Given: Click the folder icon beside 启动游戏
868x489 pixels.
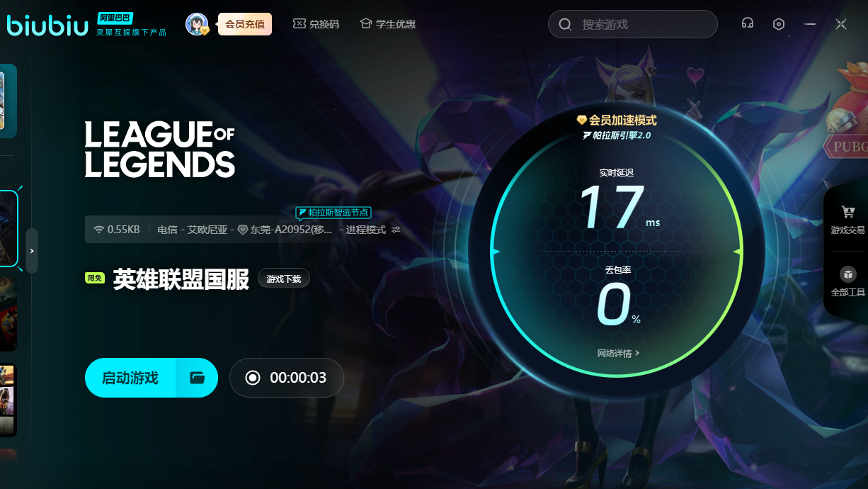Looking at the screenshot, I should 197,378.
